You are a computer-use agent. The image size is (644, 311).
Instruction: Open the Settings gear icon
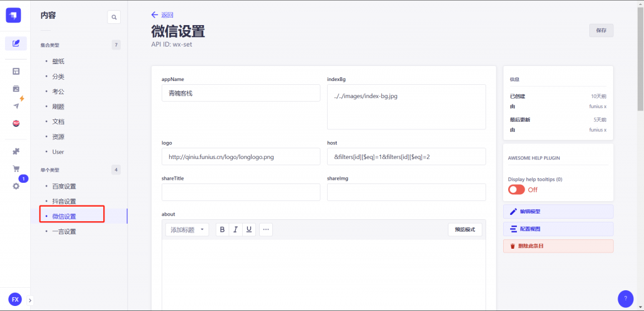(x=16, y=186)
